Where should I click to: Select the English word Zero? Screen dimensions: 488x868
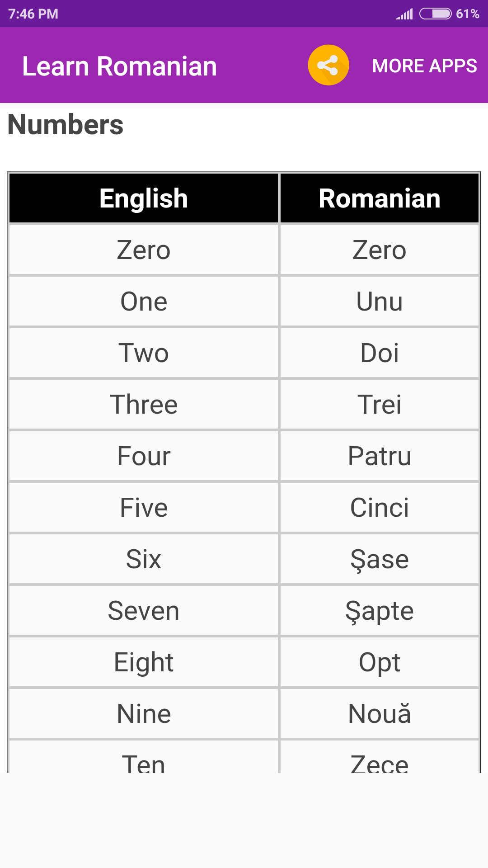(x=144, y=250)
